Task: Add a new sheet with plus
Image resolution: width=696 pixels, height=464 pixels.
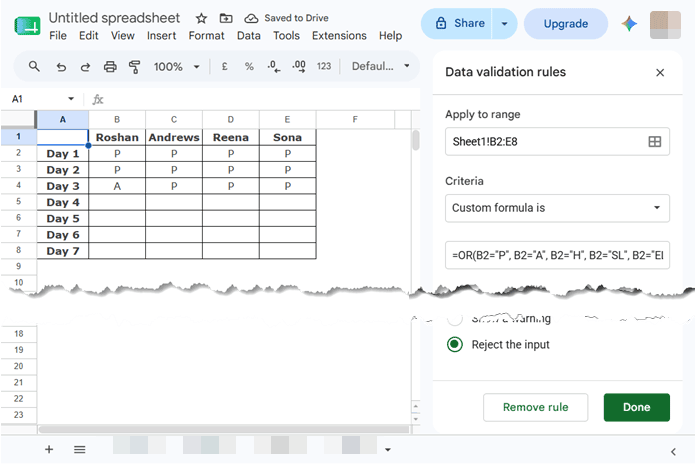Action: pos(49,450)
